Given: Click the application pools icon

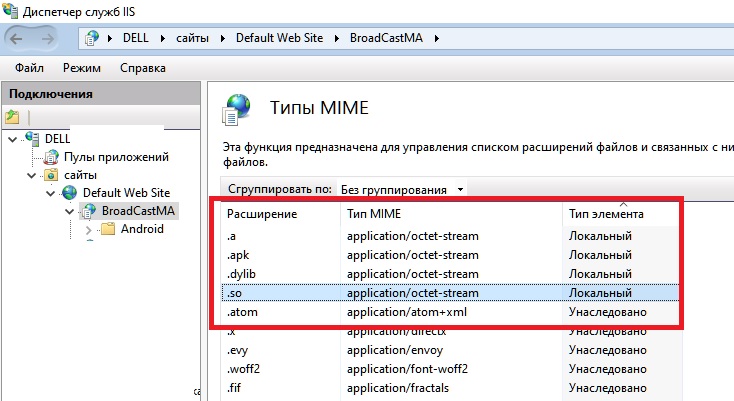Looking at the screenshot, I should [51, 157].
